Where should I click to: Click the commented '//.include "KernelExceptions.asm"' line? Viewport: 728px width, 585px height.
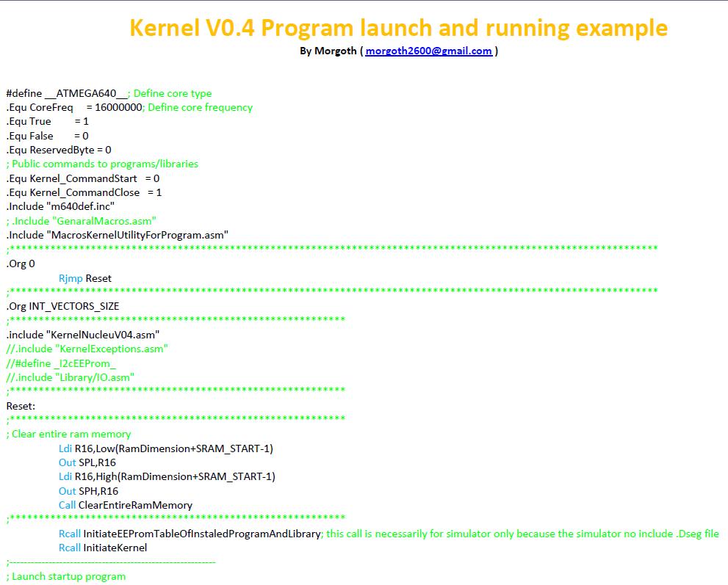tap(87, 349)
